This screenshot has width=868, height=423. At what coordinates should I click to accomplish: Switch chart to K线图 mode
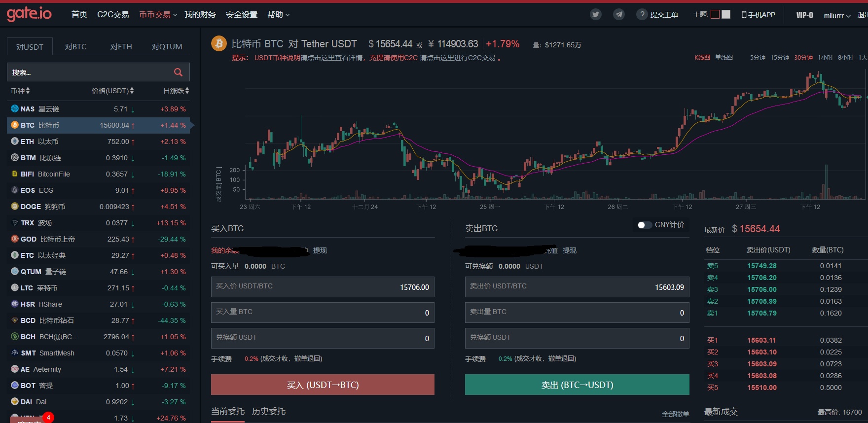pyautogui.click(x=702, y=58)
